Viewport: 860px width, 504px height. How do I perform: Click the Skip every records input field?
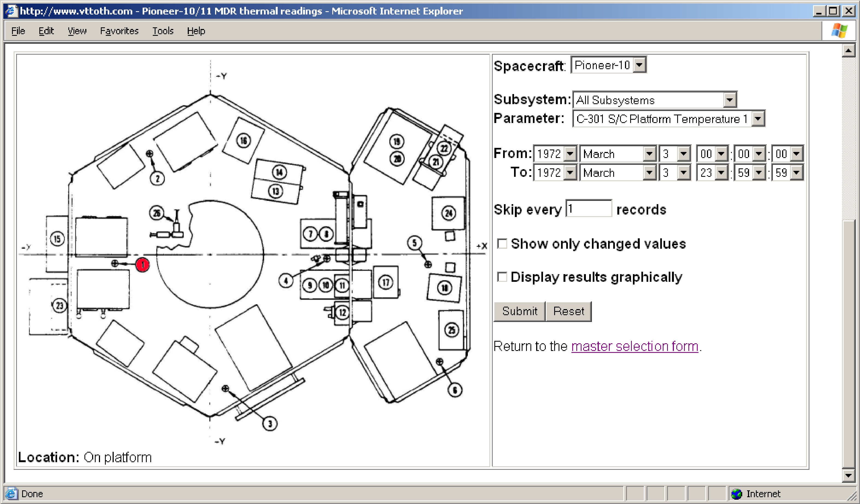[589, 209]
